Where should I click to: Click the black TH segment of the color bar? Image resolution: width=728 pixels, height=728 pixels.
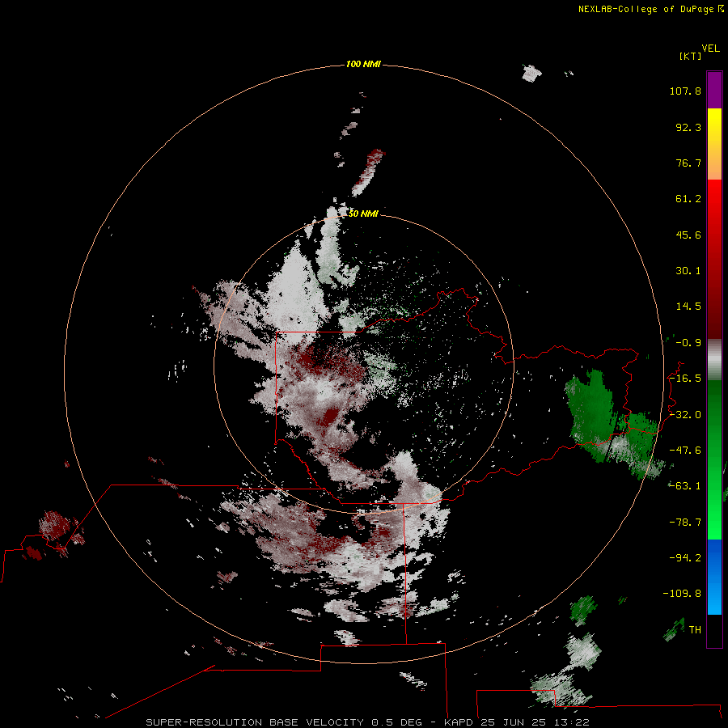coord(714,630)
